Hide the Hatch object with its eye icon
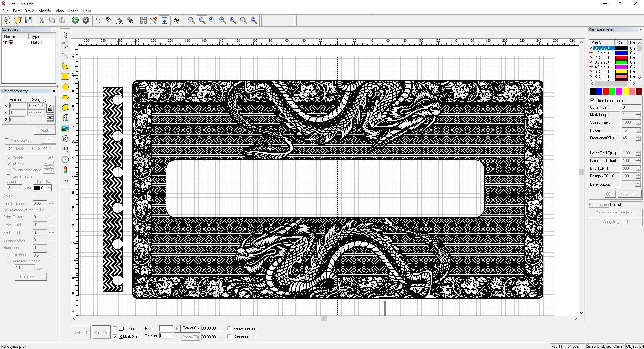Viewport: 644px width, 349px height. click(x=5, y=42)
